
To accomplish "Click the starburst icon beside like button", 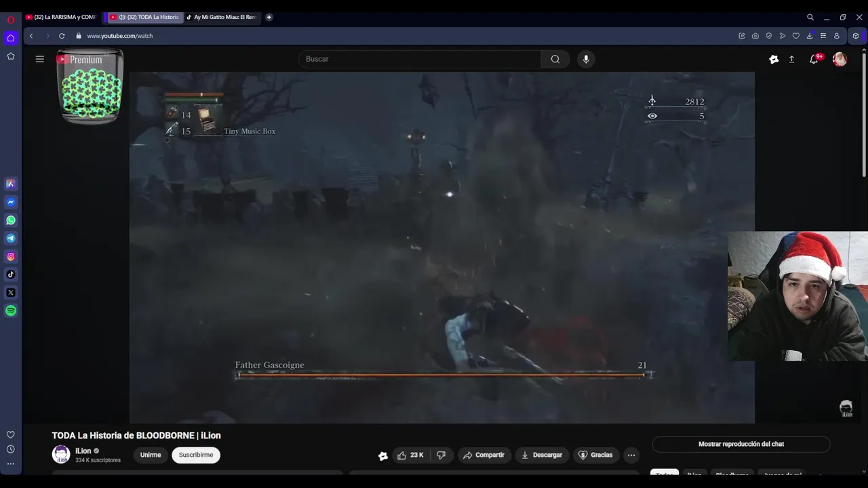I will (383, 456).
